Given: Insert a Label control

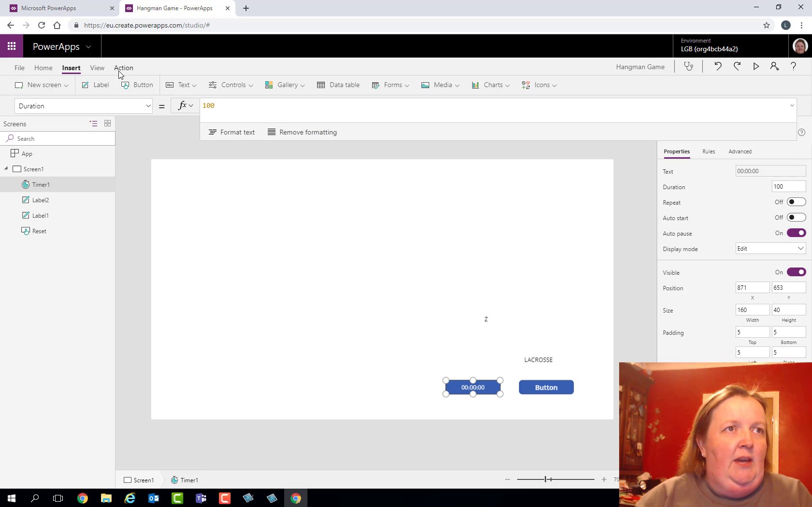Looking at the screenshot, I should point(95,85).
